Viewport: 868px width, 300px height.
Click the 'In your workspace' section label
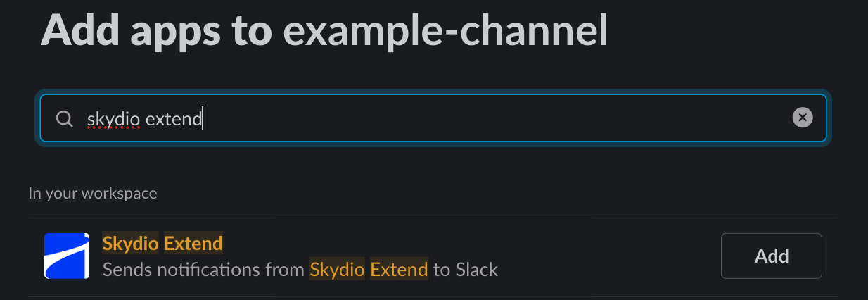[93, 192]
